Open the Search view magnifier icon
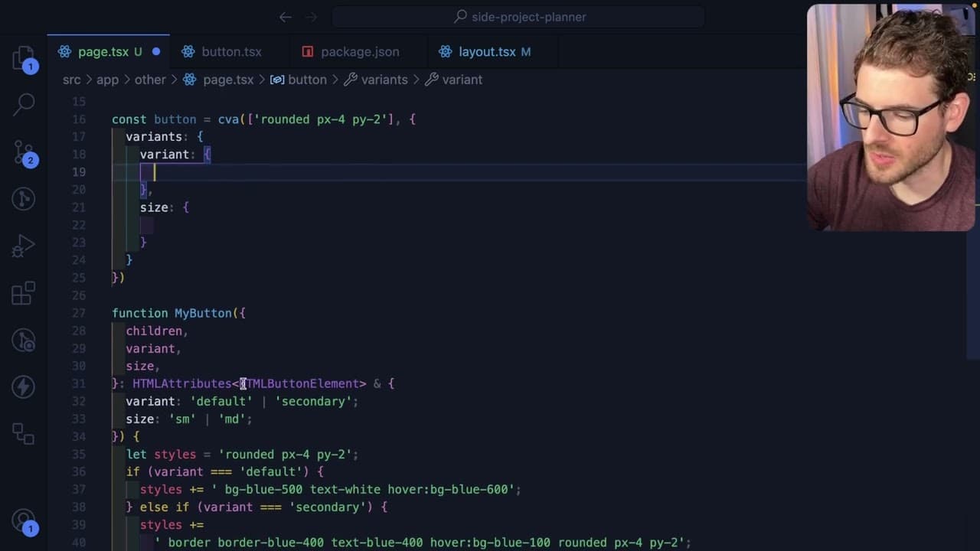Viewport: 980px width, 551px height. click(24, 103)
